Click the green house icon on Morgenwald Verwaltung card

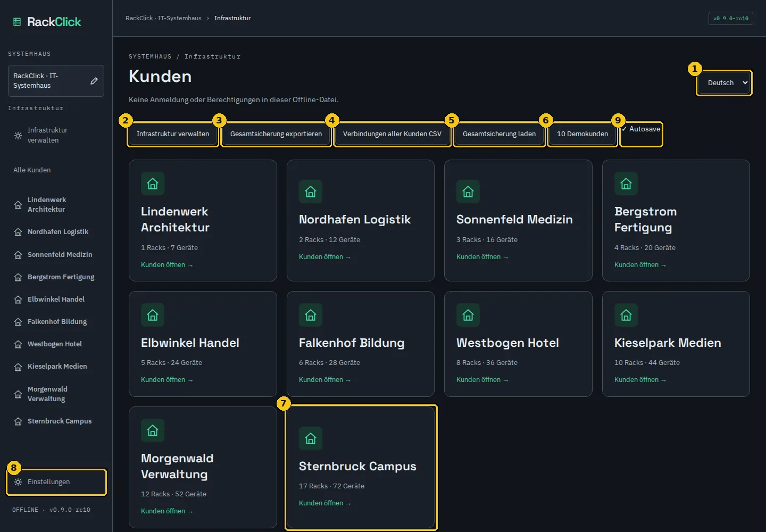coord(153,430)
